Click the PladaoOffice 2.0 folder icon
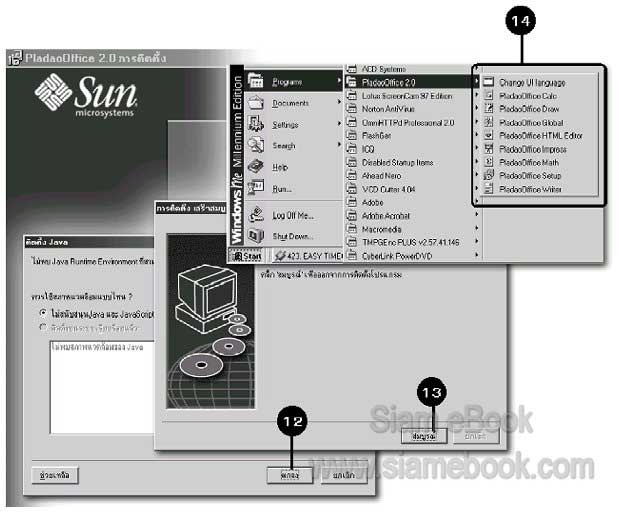The height and width of the screenshot is (514, 619). 351,82
